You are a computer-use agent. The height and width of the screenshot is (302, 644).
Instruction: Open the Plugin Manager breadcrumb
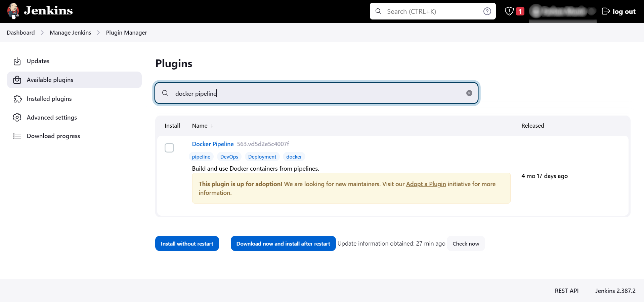127,33
